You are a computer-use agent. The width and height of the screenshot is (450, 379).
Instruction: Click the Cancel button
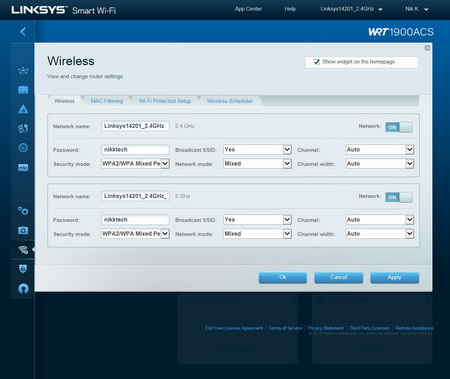[339, 277]
